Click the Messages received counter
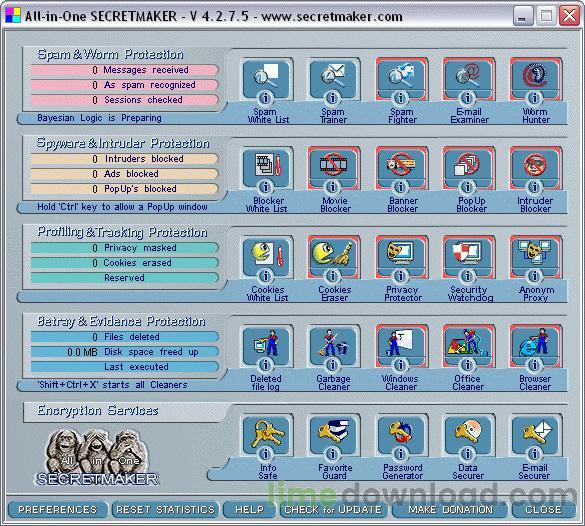The width and height of the screenshot is (585, 526). click(x=125, y=70)
